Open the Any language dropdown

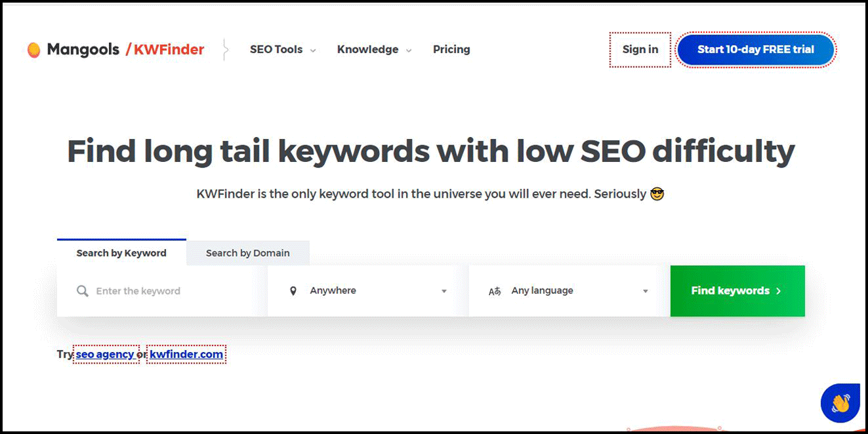point(569,291)
